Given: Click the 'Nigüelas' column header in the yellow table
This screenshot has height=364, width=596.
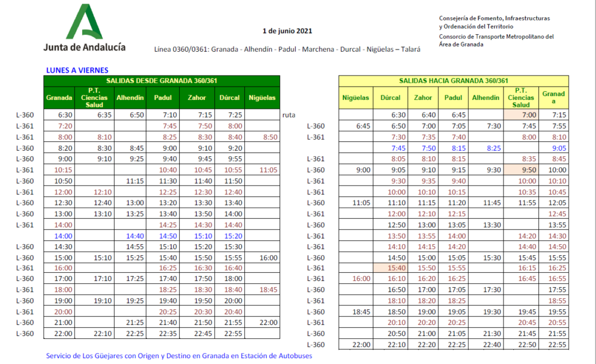Looking at the screenshot, I should (x=356, y=98).
